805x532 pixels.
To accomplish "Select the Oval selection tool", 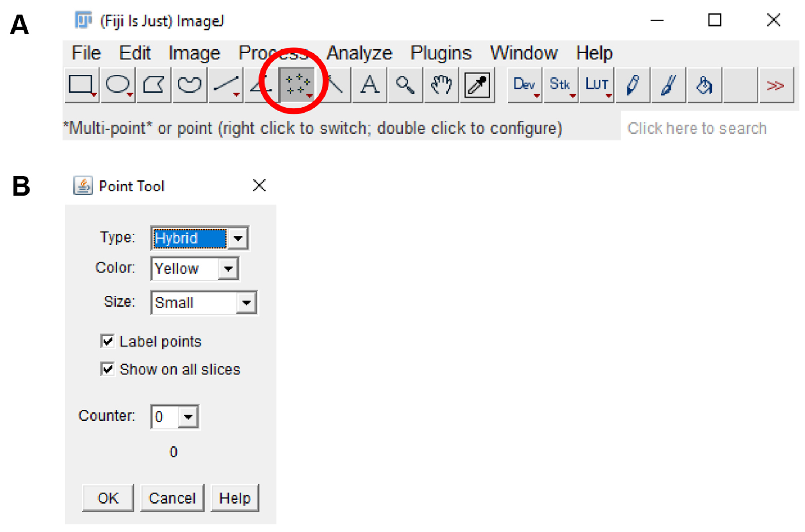I will pyautogui.click(x=118, y=85).
